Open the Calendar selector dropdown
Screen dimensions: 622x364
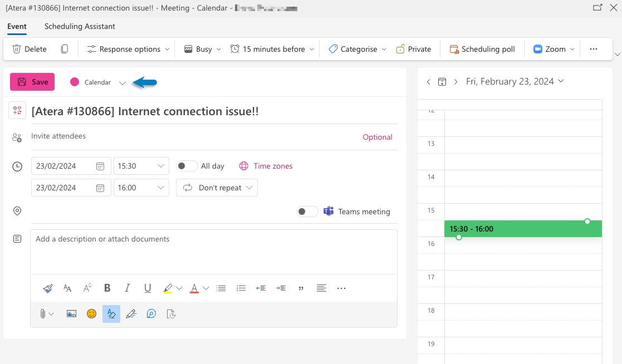click(122, 82)
